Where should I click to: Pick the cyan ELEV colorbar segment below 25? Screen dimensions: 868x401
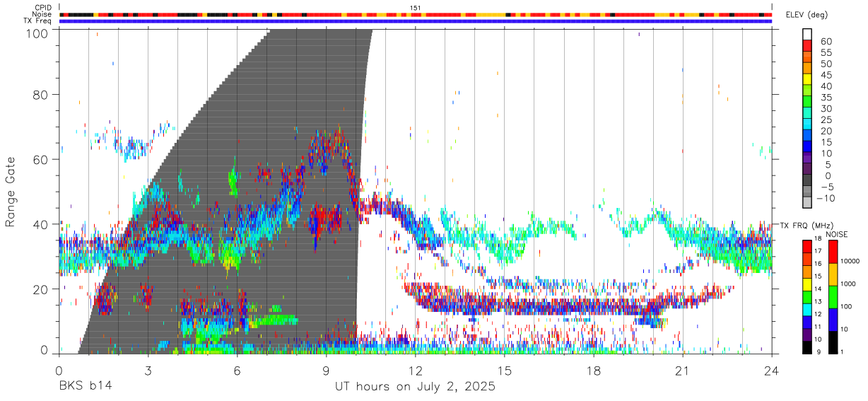tap(808, 125)
